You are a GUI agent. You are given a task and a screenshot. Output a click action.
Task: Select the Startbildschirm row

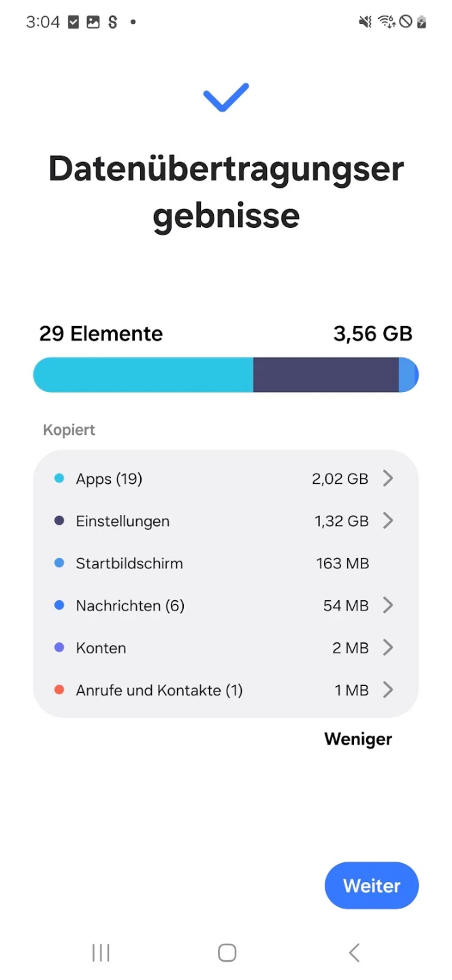coord(226,563)
